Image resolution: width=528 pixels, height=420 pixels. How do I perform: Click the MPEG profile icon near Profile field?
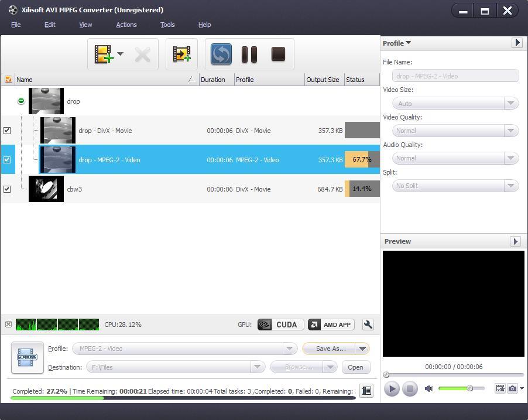[x=27, y=357]
